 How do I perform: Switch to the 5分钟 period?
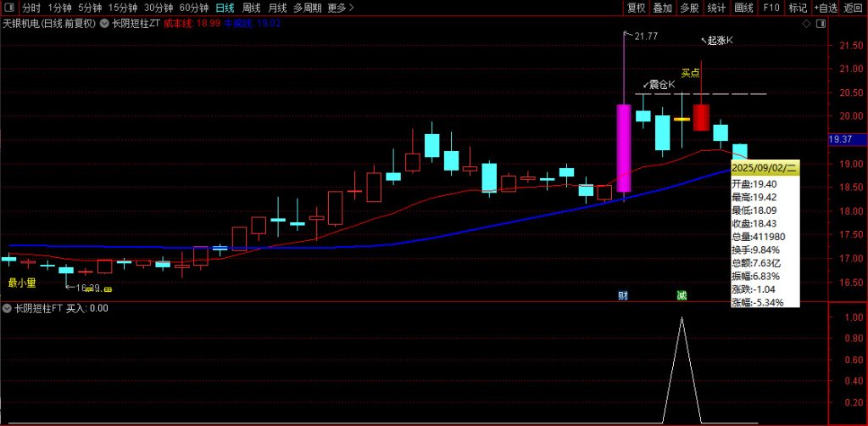click(x=90, y=8)
